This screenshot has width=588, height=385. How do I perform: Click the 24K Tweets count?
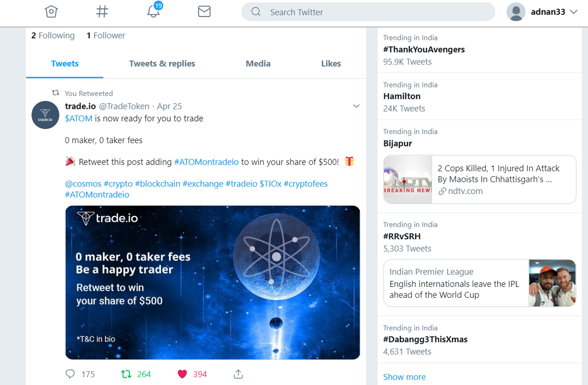(404, 108)
